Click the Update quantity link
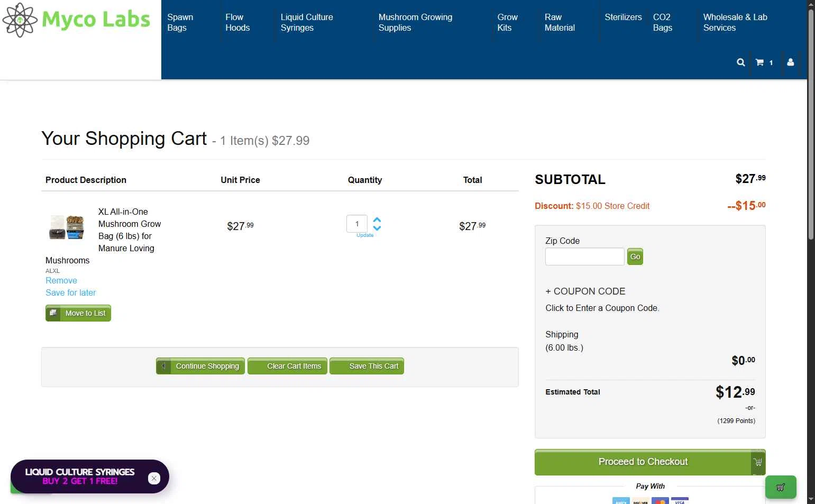The width and height of the screenshot is (815, 504). click(x=365, y=235)
